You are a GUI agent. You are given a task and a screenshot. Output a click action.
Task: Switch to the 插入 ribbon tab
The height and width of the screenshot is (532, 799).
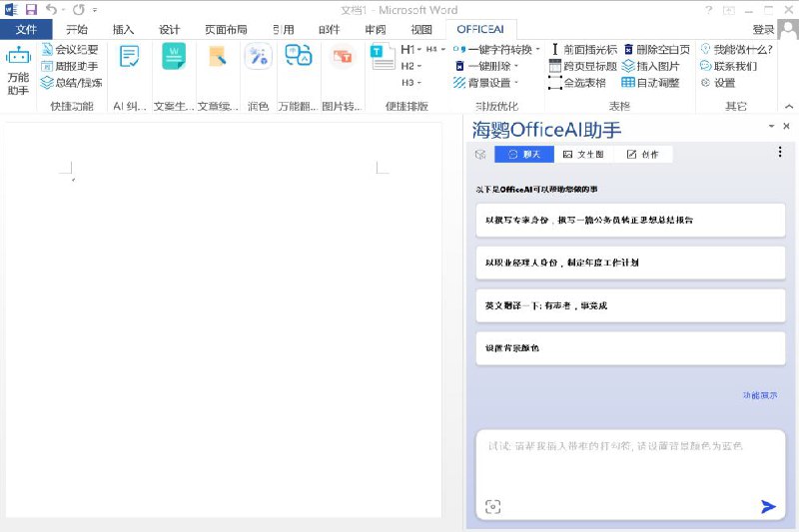pos(123,30)
